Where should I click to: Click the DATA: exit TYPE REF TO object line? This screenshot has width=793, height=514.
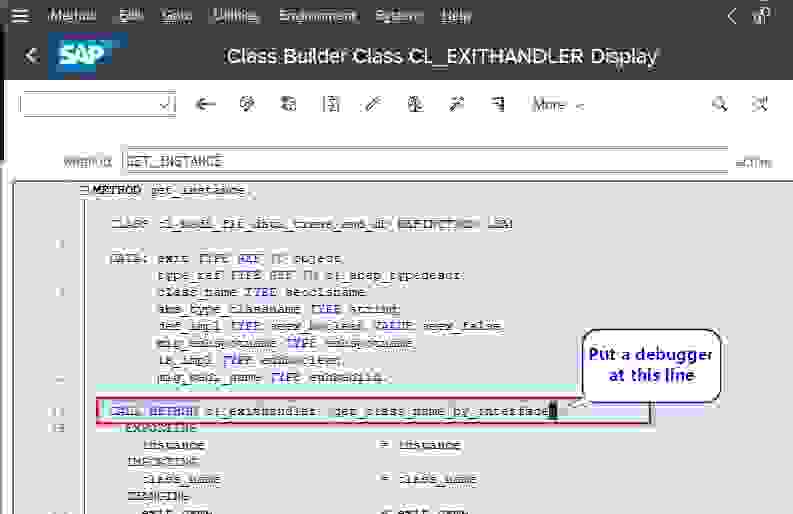(x=227, y=259)
